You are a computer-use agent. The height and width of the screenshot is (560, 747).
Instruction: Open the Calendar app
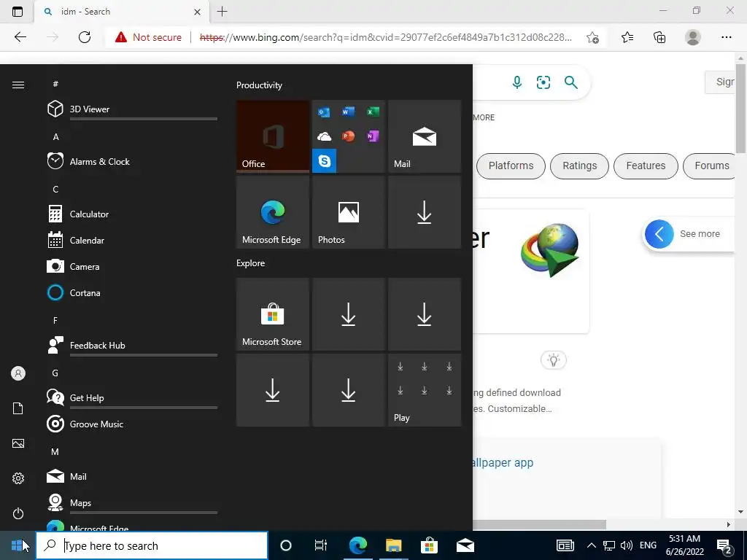(132, 241)
